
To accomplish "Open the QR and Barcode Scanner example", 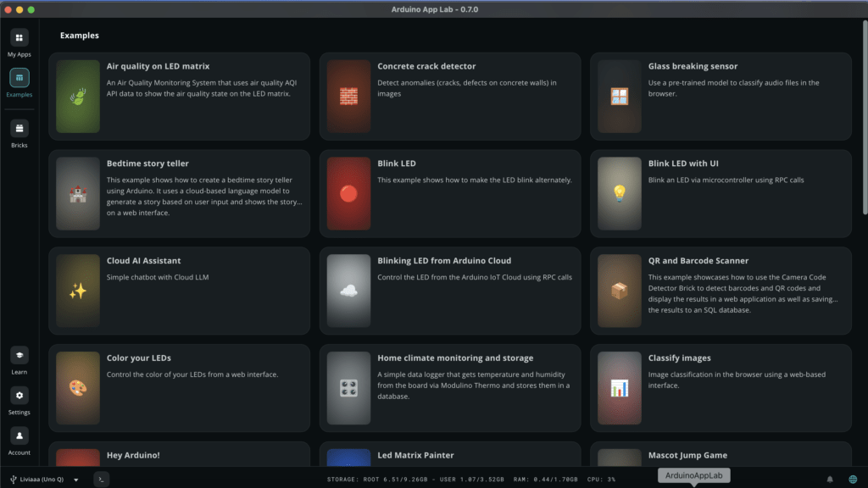I will pyautogui.click(x=721, y=291).
